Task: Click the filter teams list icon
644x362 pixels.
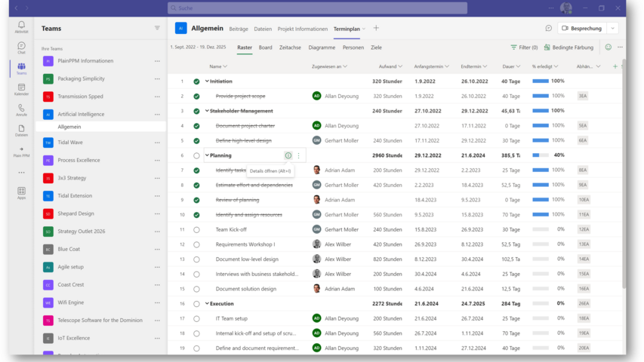Action: click(157, 28)
